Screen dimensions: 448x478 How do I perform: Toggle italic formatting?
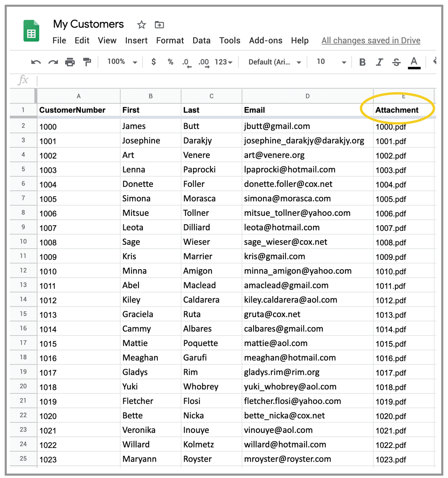pos(379,62)
